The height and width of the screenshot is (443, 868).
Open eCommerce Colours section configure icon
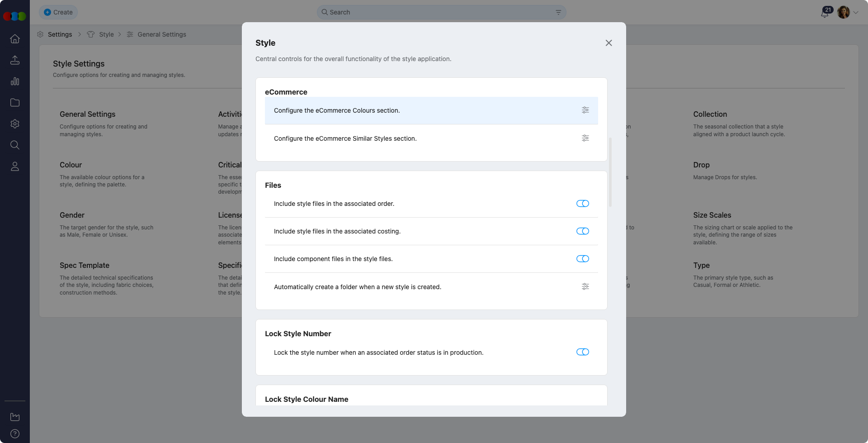click(585, 110)
